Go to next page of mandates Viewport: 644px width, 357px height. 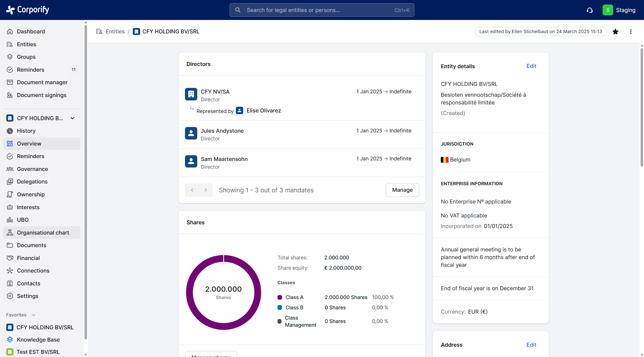206,190
